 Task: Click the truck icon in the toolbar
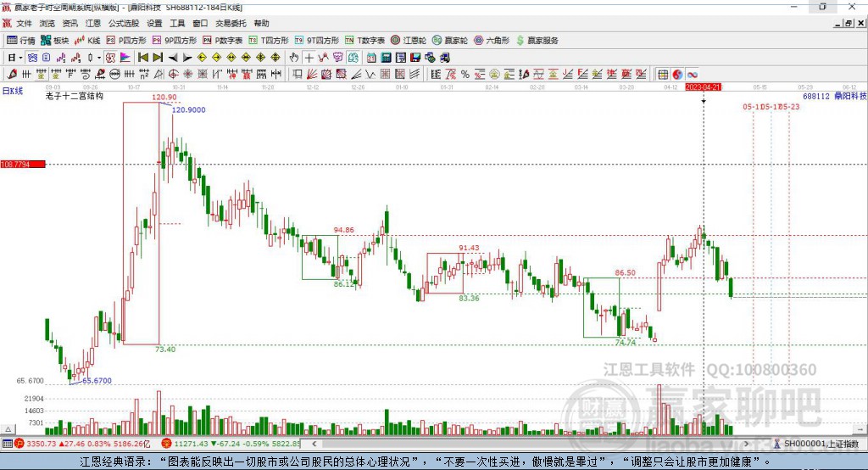tap(445, 58)
